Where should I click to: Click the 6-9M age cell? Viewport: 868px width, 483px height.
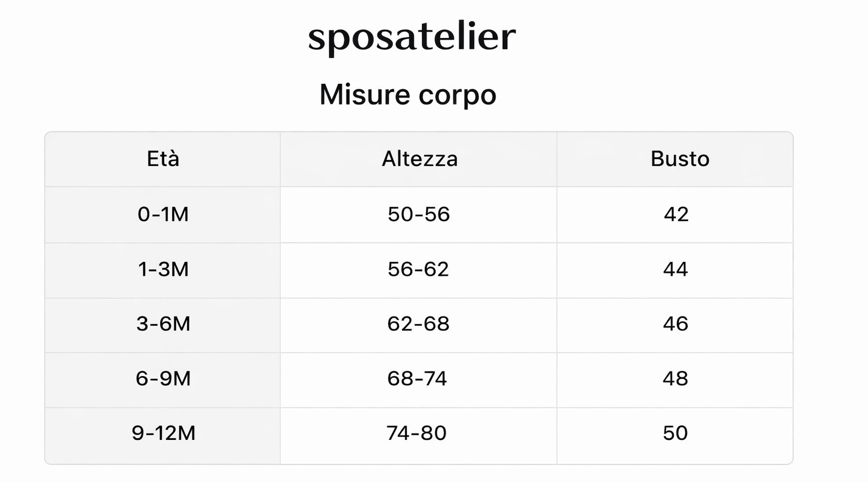coord(163,378)
